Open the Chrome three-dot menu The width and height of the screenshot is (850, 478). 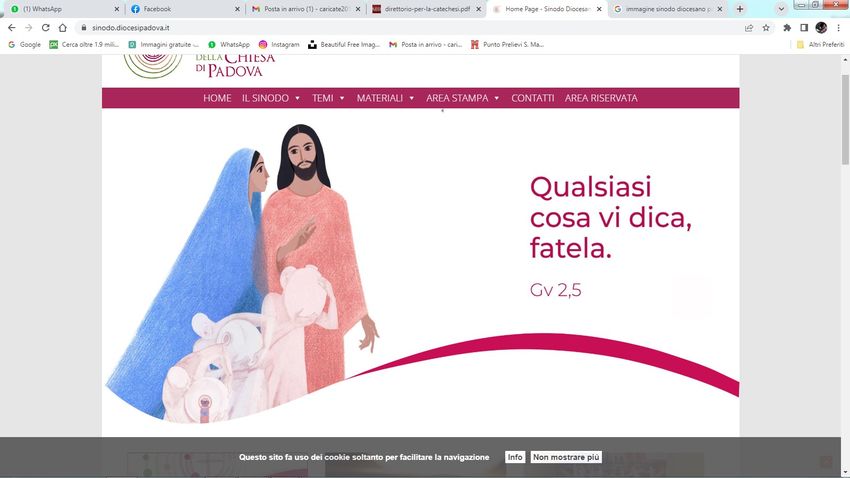tap(838, 28)
